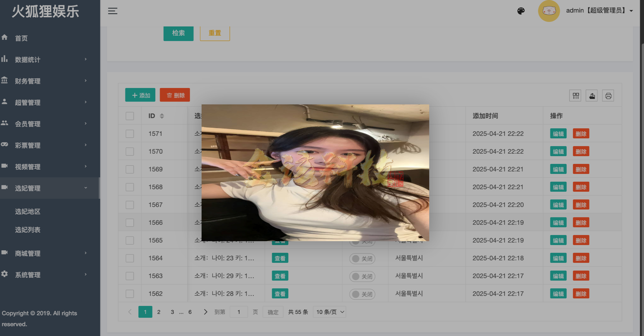
Task: Click the print table icon
Action: [608, 95]
